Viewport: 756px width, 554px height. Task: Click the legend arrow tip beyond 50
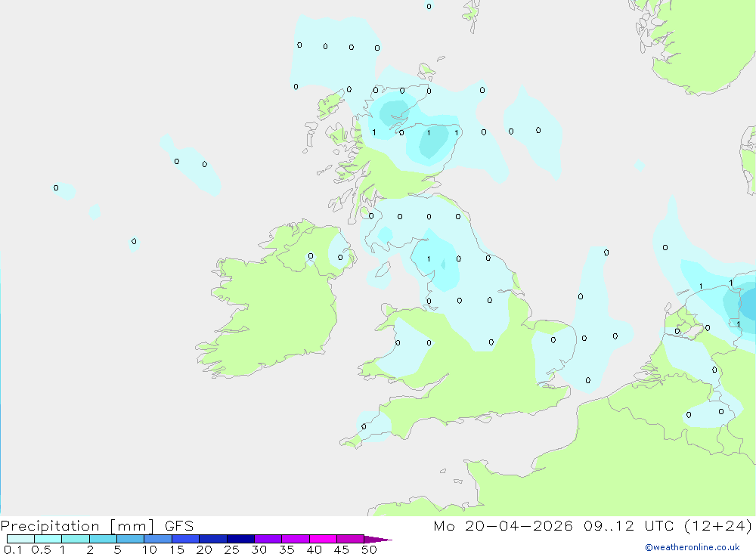(x=379, y=540)
